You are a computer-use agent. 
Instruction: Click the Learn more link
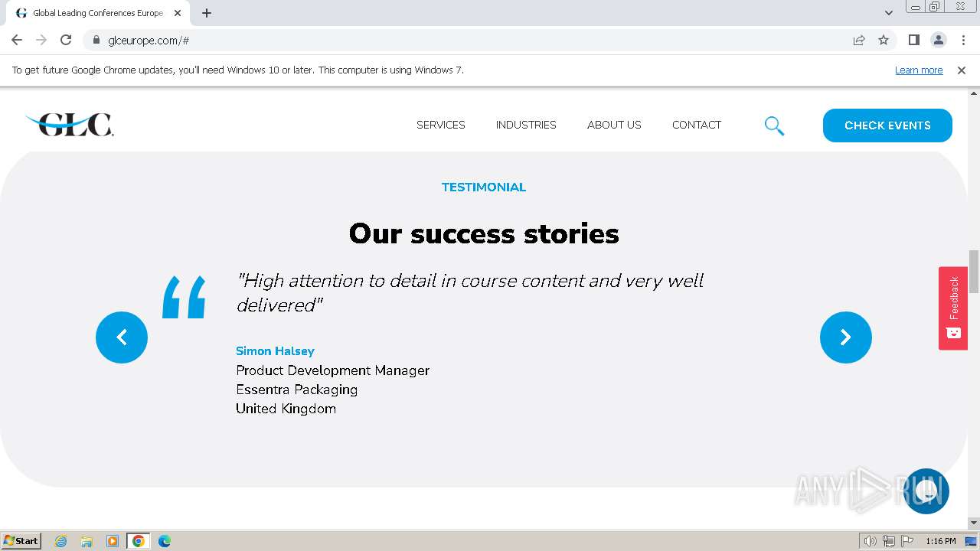point(919,70)
